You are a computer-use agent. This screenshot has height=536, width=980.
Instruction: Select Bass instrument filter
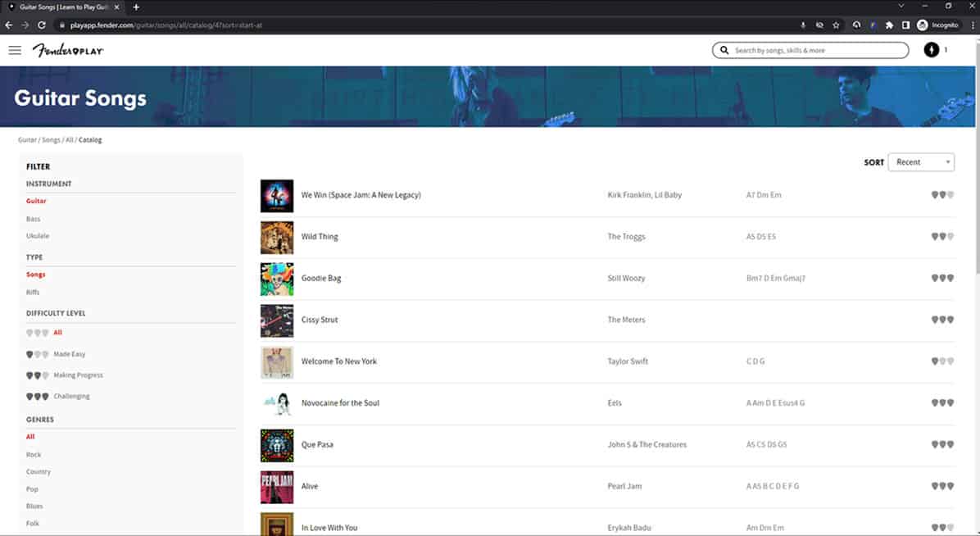[x=33, y=219]
